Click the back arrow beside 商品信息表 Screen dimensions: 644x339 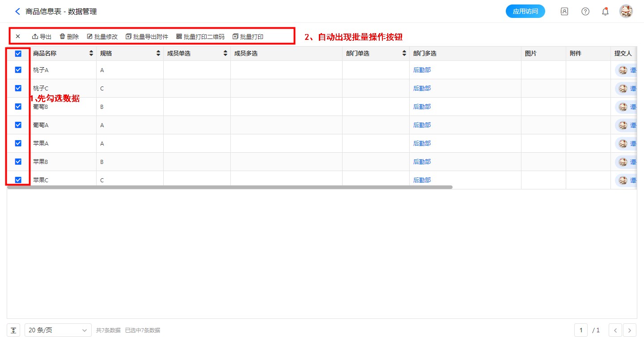(17, 12)
